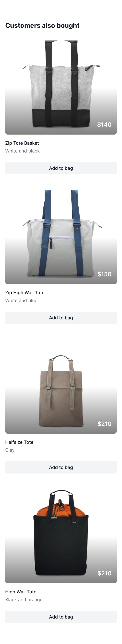
Task: Add High Wall Tote to bag
Action: pyautogui.click(x=61, y=617)
